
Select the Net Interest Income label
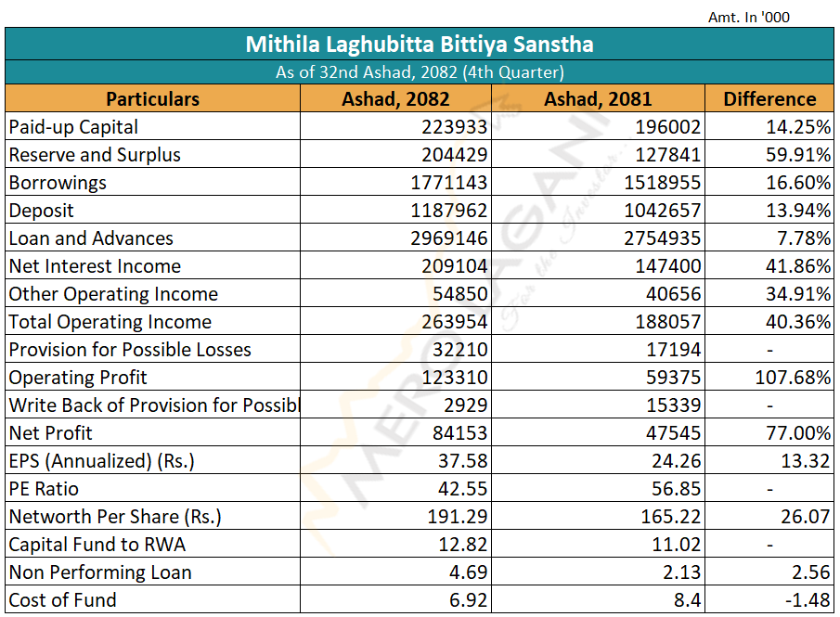[95, 266]
